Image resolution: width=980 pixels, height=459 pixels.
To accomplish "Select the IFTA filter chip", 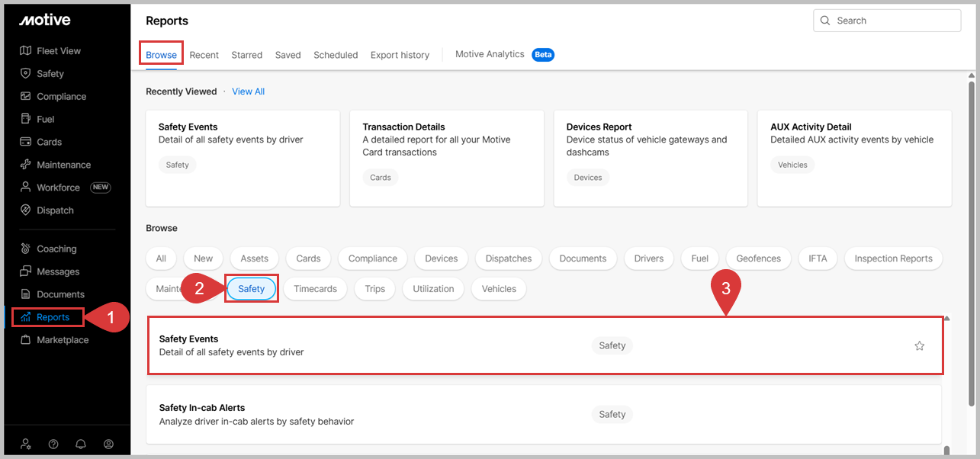I will (818, 258).
